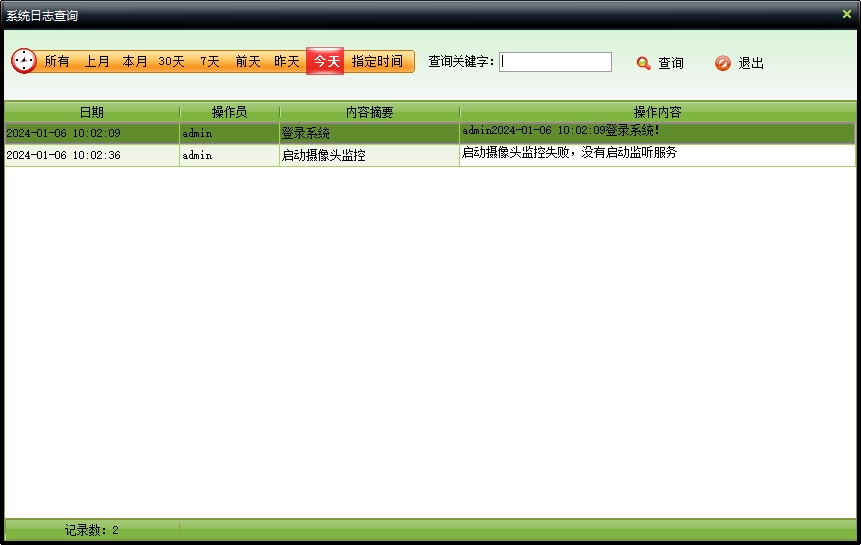Select the 上月 time filter
This screenshot has width=861, height=545.
pos(97,62)
